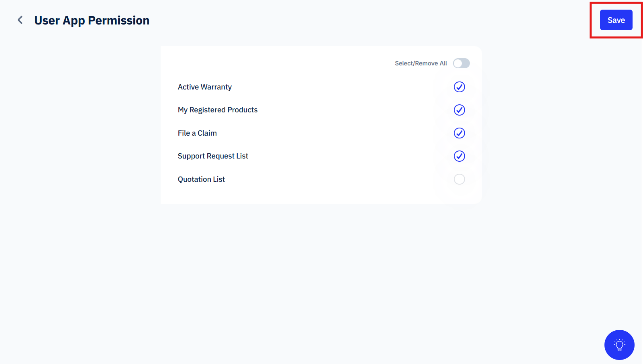The image size is (643, 364).
Task: Go back using the left chevron arrow
Action: tap(20, 20)
